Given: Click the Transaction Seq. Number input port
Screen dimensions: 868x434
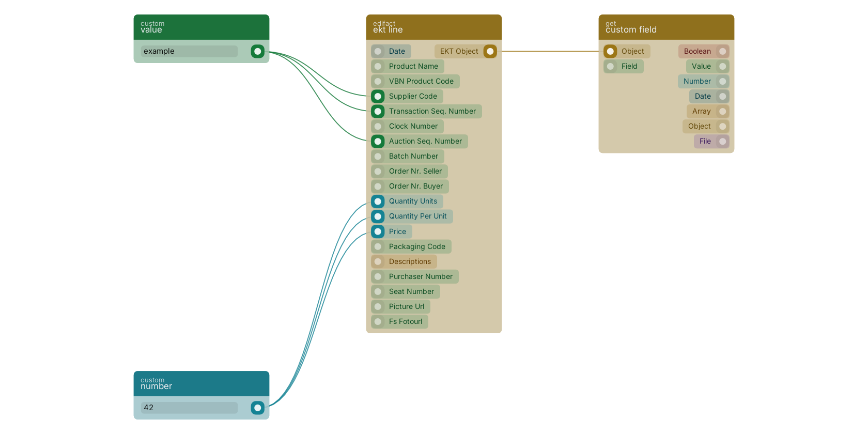Looking at the screenshot, I should [x=378, y=111].
